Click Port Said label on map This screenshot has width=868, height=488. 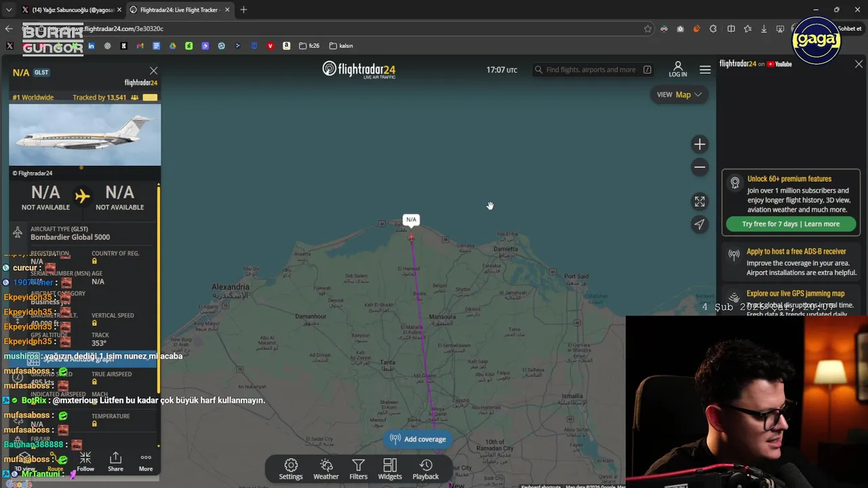click(576, 277)
